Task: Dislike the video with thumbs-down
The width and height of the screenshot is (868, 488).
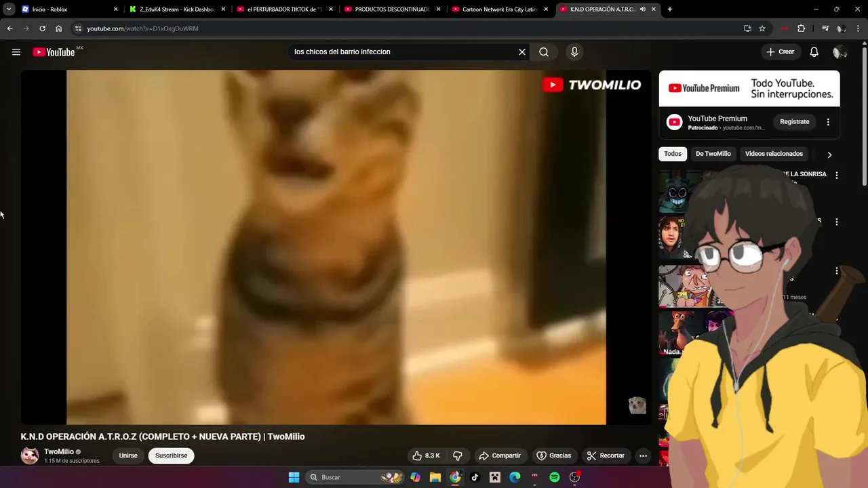Action: pyautogui.click(x=458, y=455)
